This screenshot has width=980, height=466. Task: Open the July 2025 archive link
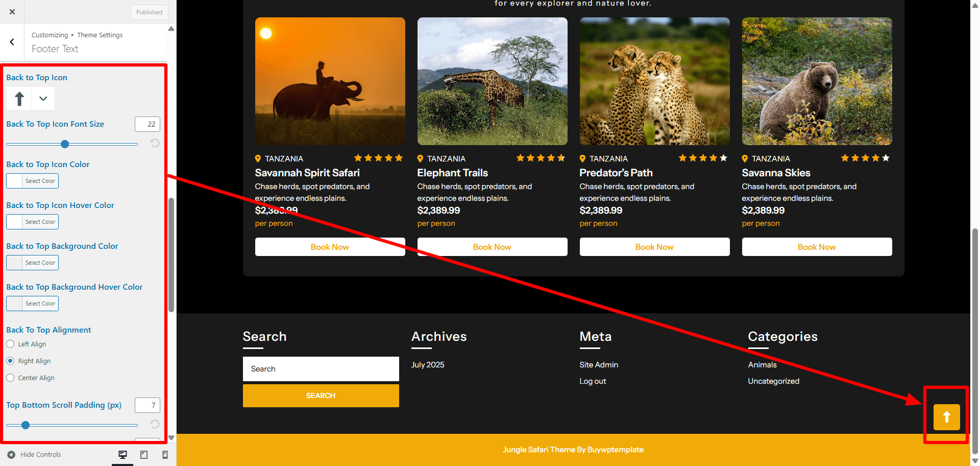click(x=428, y=365)
